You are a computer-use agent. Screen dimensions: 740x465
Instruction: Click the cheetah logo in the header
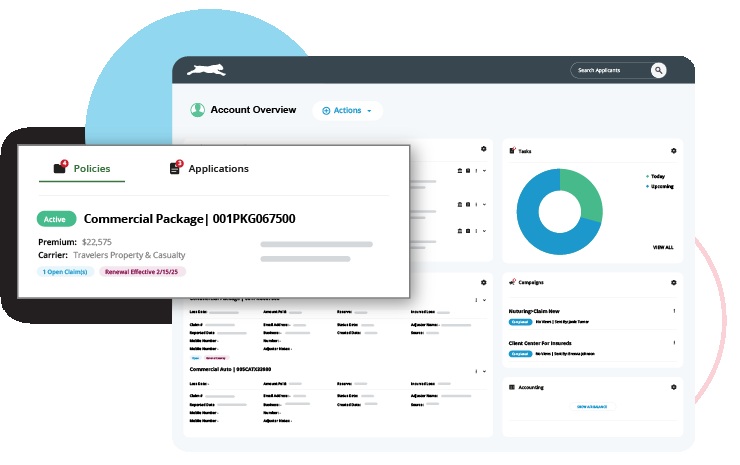click(206, 70)
